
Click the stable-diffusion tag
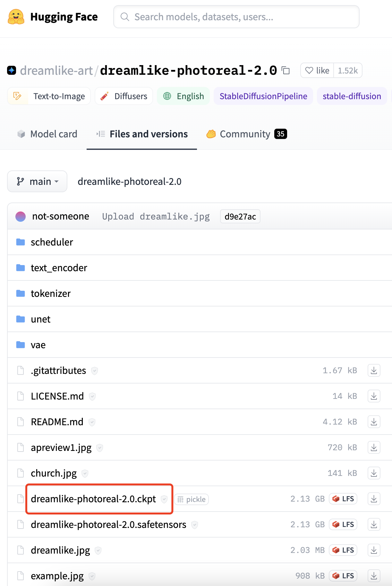(x=352, y=96)
